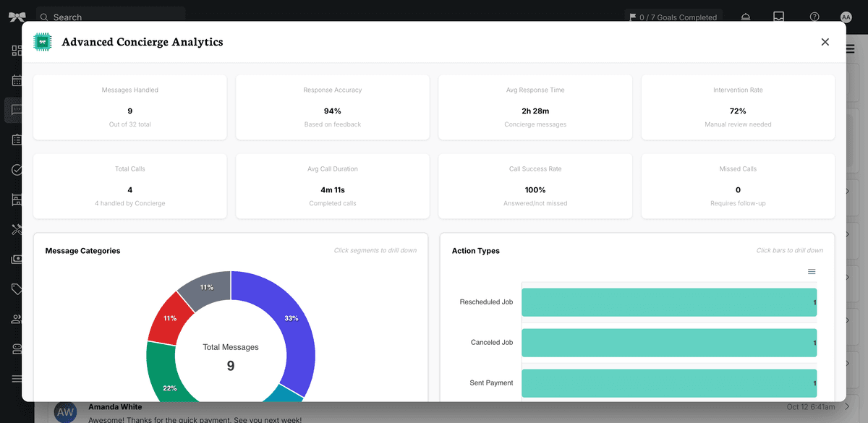Open the inbox icon in the top bar

779,17
